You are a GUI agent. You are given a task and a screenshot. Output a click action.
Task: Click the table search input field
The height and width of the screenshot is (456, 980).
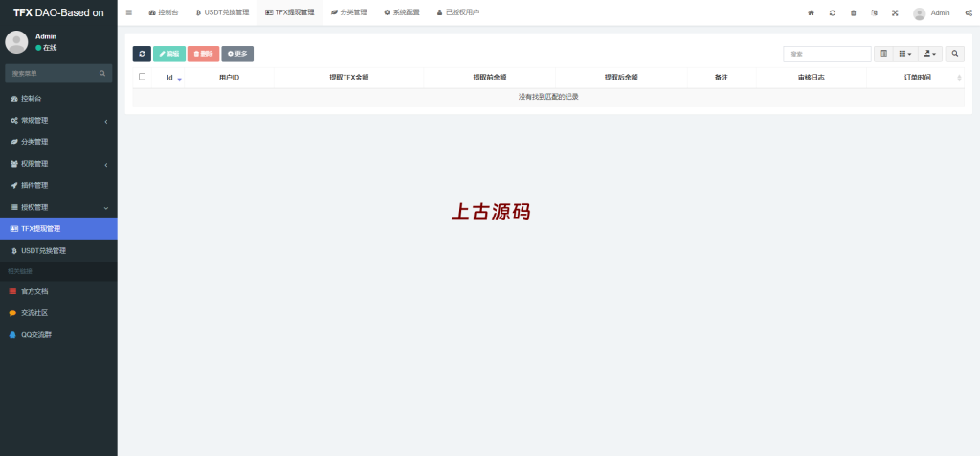(x=827, y=54)
